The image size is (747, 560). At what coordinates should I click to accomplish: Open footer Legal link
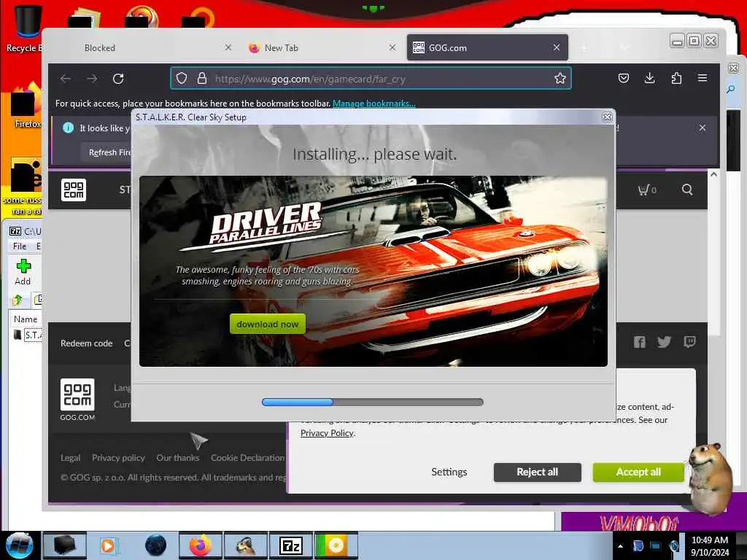point(71,458)
